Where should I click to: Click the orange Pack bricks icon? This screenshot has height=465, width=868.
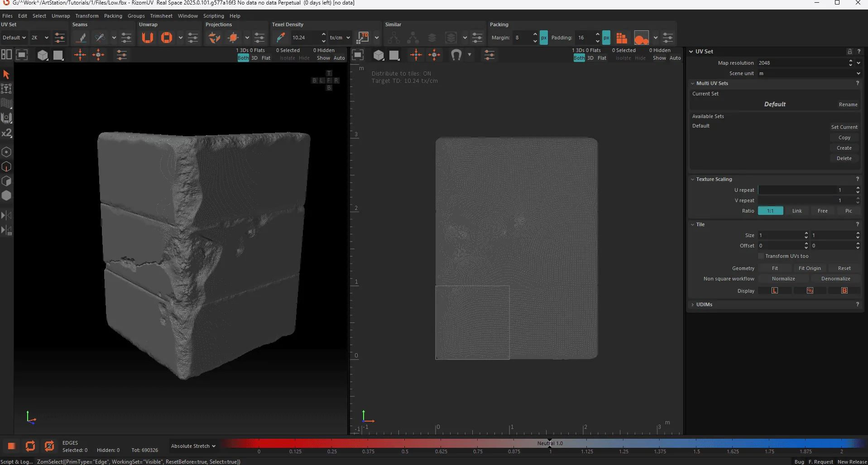click(x=622, y=38)
